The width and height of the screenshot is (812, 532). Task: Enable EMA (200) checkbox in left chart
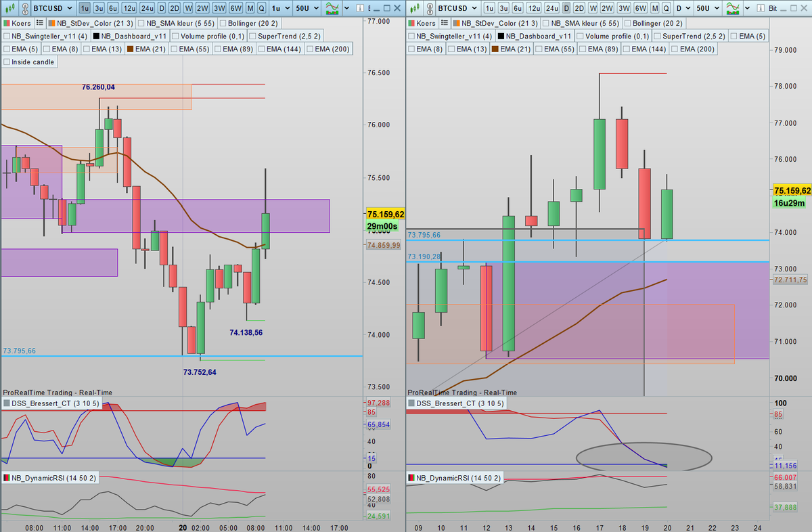point(311,49)
